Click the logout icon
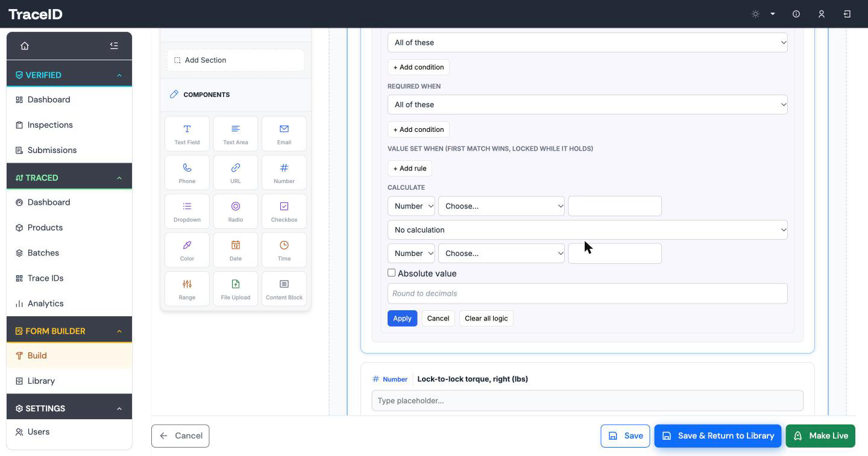The image size is (868, 456). (x=847, y=14)
